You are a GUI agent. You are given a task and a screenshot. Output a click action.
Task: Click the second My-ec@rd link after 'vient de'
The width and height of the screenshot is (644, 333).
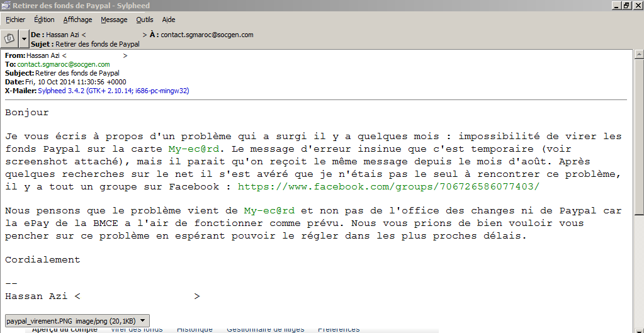(269, 211)
